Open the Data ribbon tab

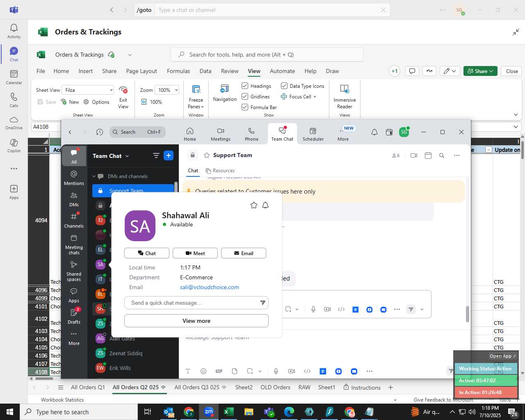[205, 71]
